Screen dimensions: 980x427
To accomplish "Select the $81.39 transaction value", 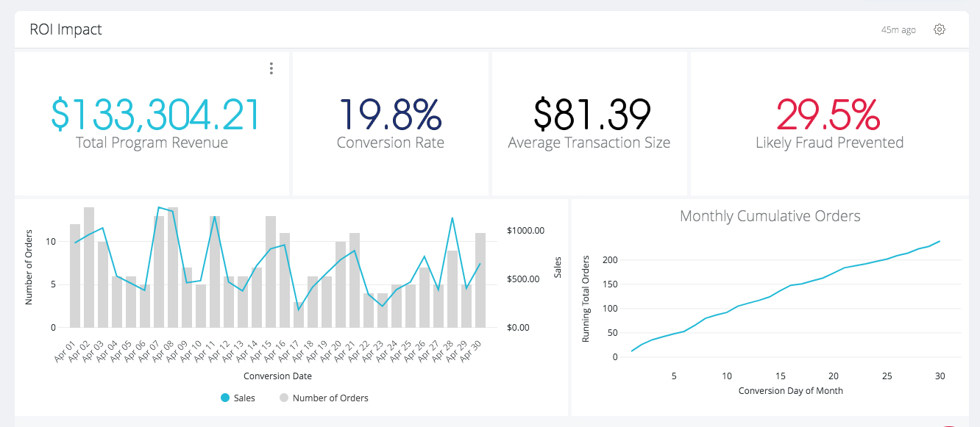I will coord(592,115).
